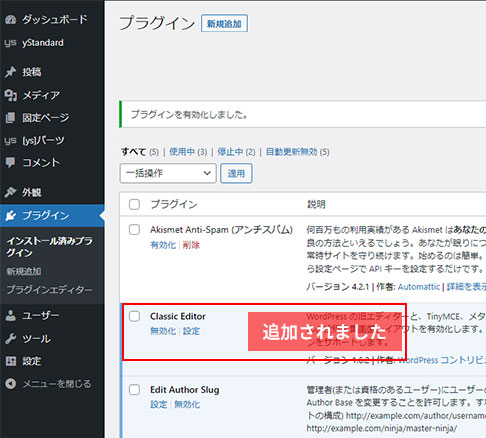
Task: Select プラグインエディター submenu
Action: pos(49,290)
